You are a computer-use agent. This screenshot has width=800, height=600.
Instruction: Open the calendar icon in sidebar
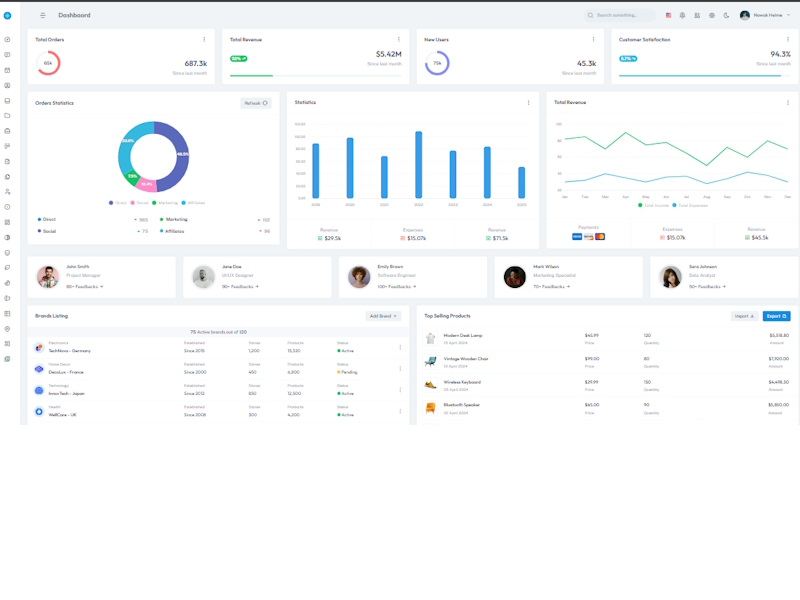(7, 70)
